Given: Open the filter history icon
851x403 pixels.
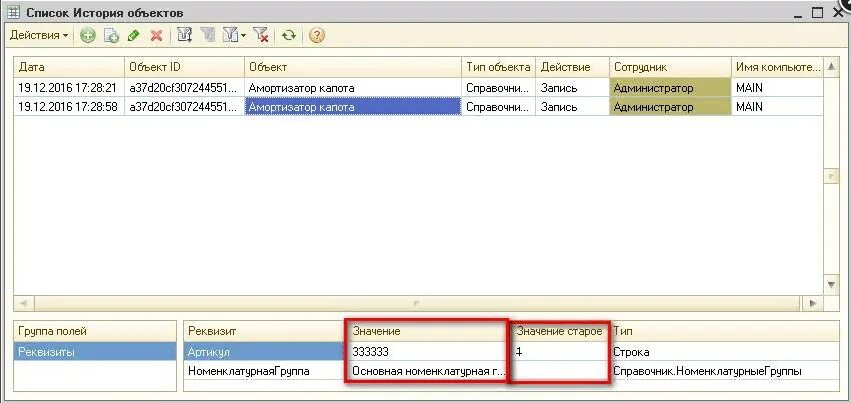Looking at the screenshot, I should [x=231, y=36].
